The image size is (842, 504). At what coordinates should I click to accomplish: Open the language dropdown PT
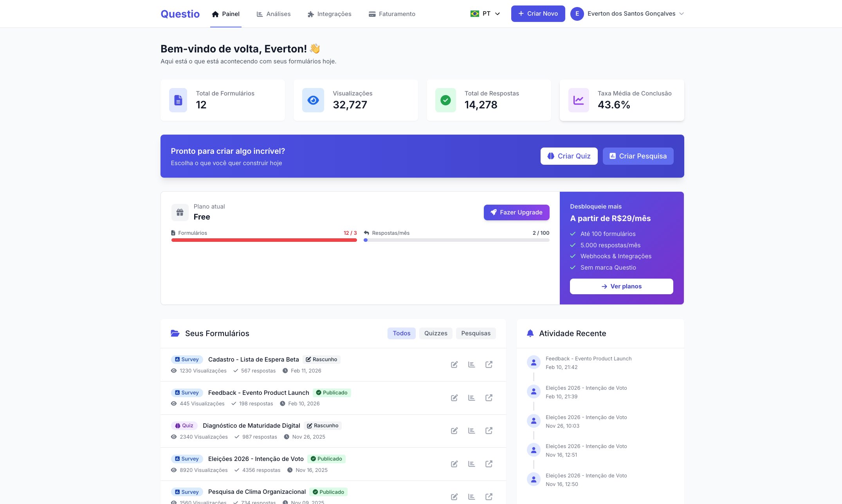(x=485, y=14)
